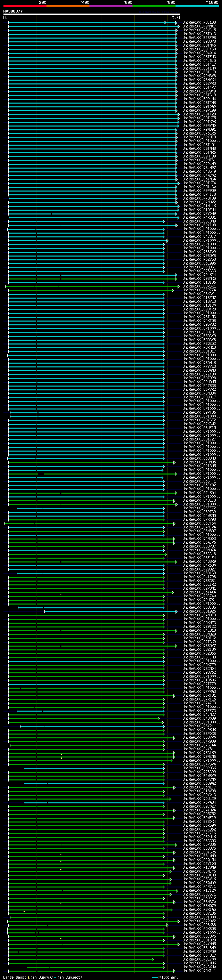Select the UniRef100_Q7XY98 label
Image resolution: width=222 pixels, height=980 pixels.
[x=199, y=519]
